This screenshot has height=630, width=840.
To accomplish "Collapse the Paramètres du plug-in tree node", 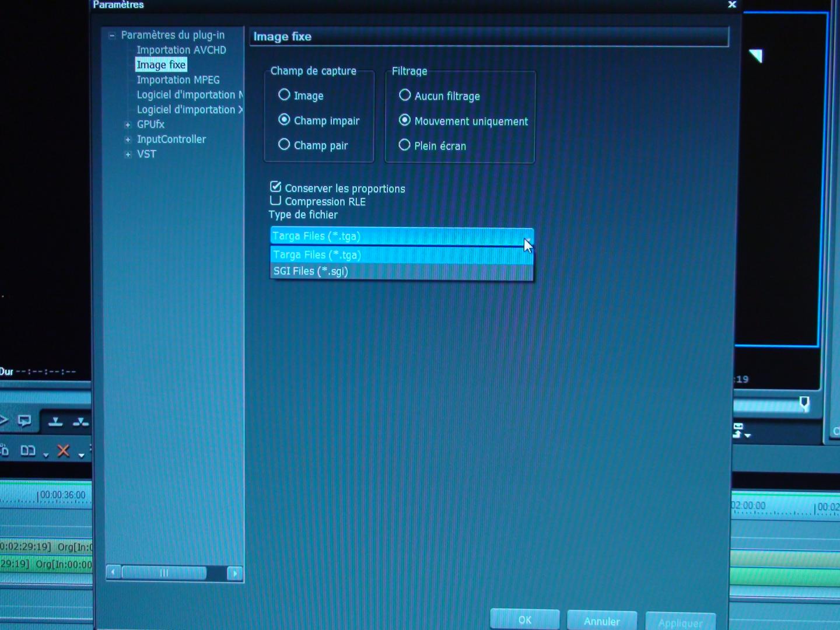I will point(112,36).
